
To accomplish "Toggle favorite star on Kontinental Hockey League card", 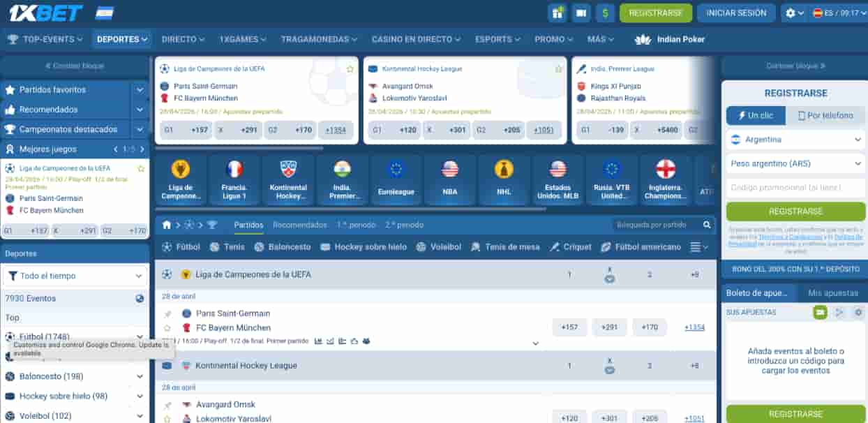I will coord(558,69).
